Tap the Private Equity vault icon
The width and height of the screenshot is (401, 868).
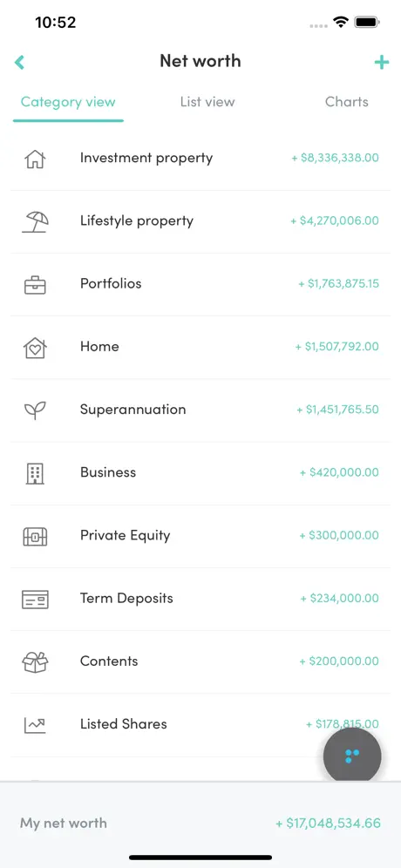[x=35, y=537]
